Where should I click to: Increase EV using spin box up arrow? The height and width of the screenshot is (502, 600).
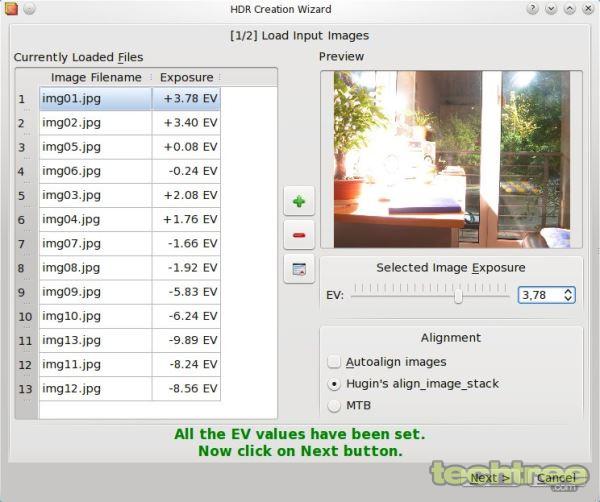point(568,291)
